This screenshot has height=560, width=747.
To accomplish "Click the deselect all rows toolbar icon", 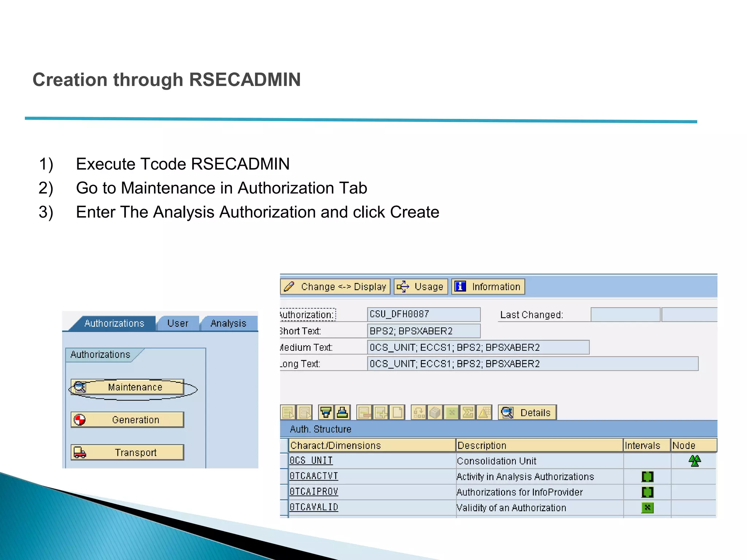I will coord(305,413).
